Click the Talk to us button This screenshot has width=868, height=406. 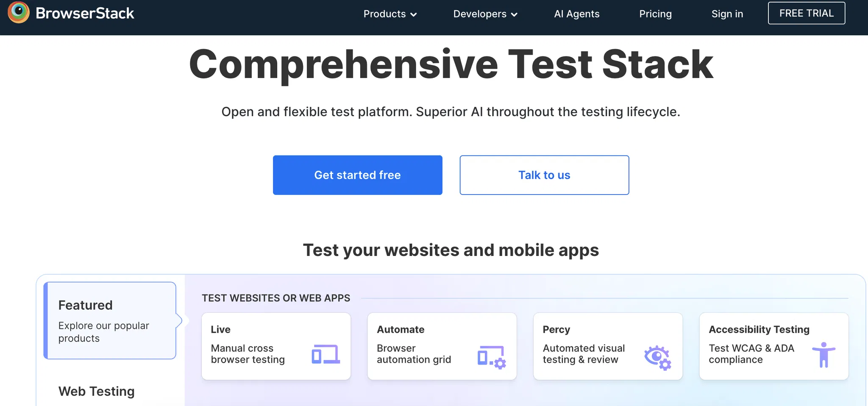(x=544, y=175)
